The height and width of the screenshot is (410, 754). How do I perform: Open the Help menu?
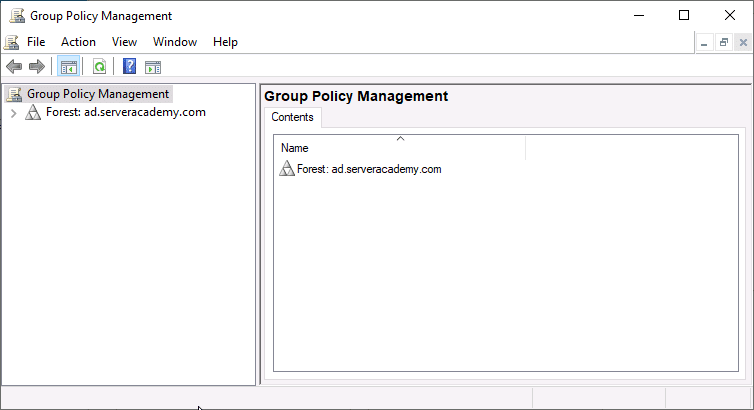tap(225, 42)
